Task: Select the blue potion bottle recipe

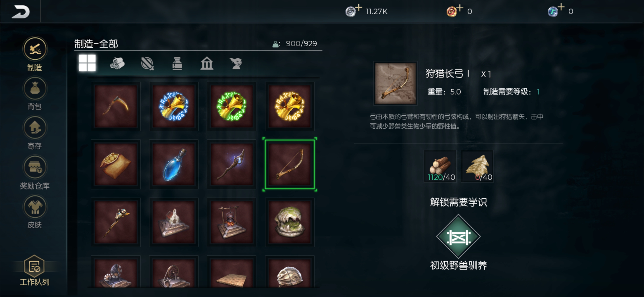Action: (x=174, y=164)
